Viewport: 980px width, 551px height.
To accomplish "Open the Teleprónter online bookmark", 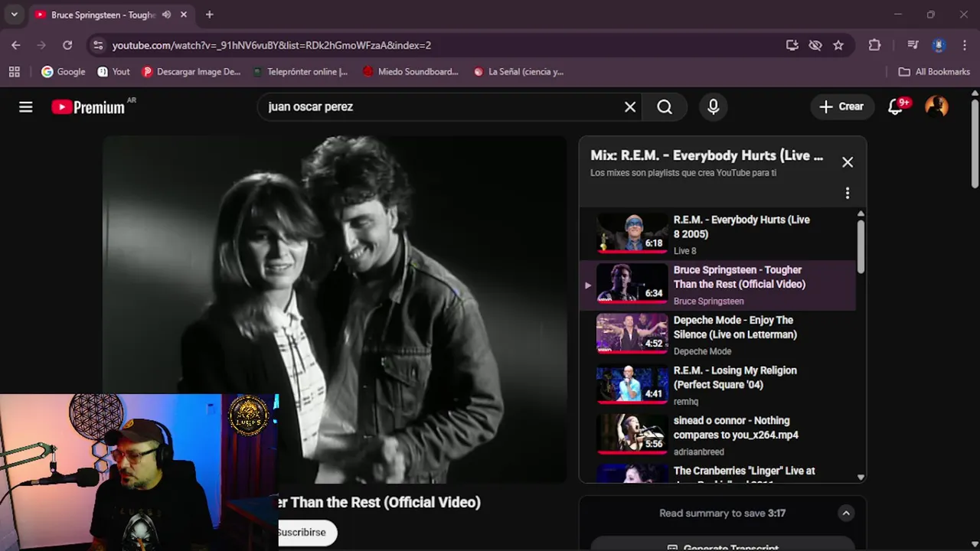I will [299, 71].
